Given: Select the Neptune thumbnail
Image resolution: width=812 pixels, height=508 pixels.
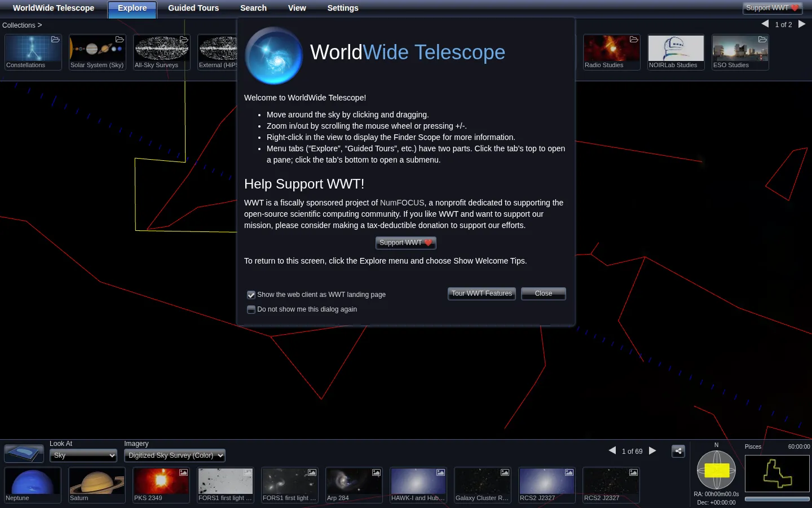Looking at the screenshot, I should click(33, 485).
